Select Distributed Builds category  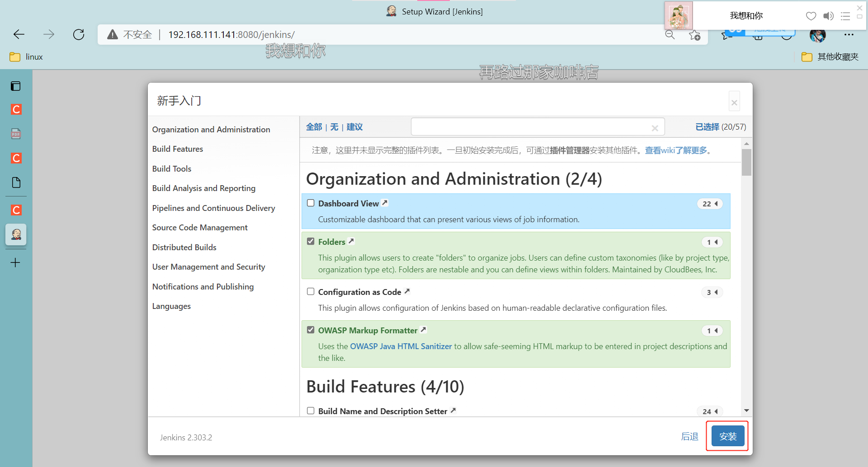(x=184, y=248)
